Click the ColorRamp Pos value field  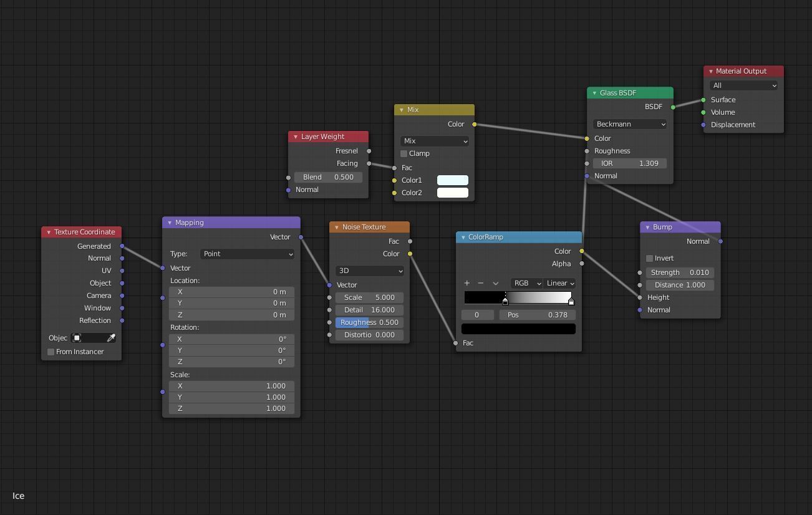click(x=537, y=315)
